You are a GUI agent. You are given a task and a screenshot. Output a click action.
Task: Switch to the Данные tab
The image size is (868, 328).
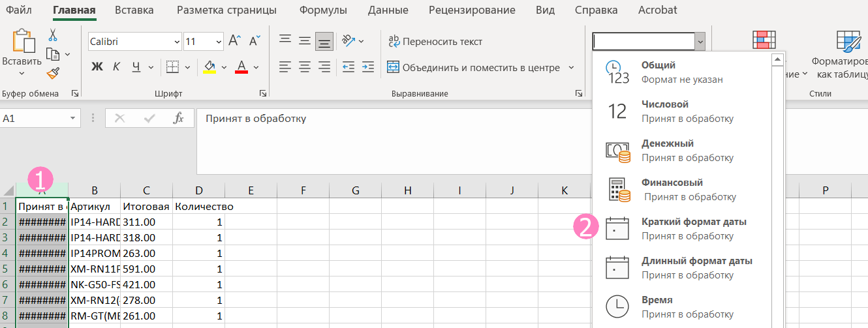click(388, 10)
